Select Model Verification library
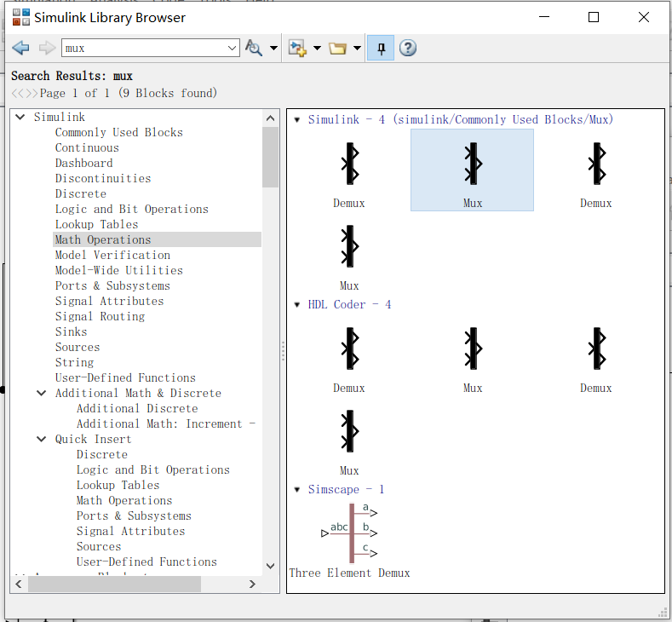The height and width of the screenshot is (622, 672). point(112,255)
